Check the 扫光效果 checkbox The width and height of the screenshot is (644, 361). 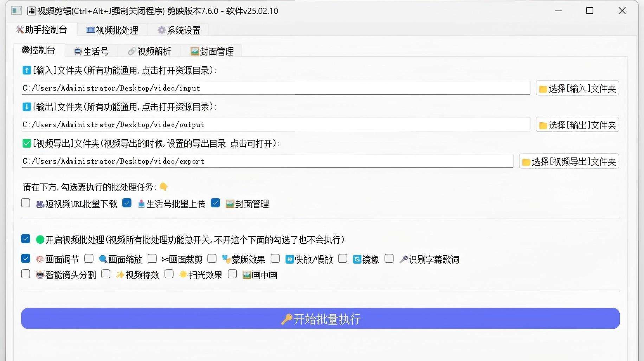(x=169, y=274)
